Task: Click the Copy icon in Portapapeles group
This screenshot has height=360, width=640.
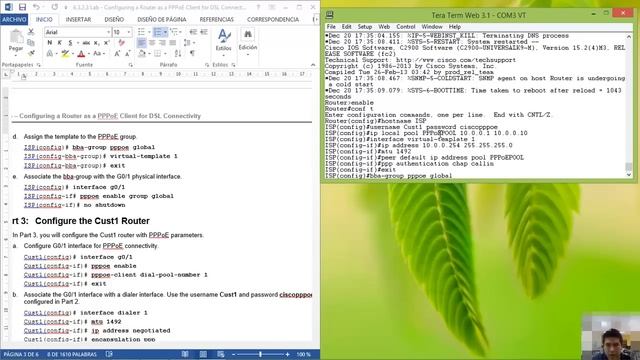Action: pos(31,42)
